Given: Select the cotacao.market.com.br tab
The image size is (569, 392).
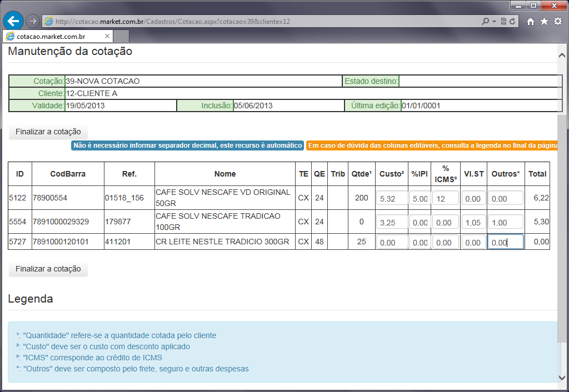Looking at the screenshot, I should [x=58, y=36].
